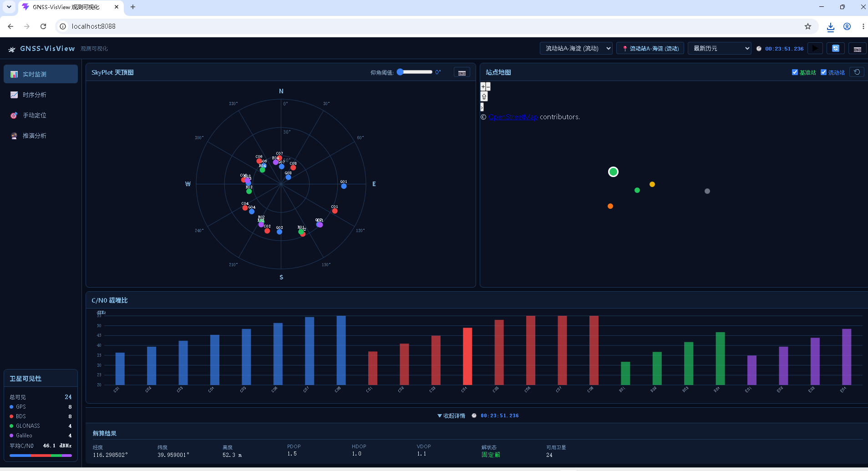Viewport: 868px width, 471px height.
Task: Reset map rotation with the up arrow
Action: tap(484, 96)
